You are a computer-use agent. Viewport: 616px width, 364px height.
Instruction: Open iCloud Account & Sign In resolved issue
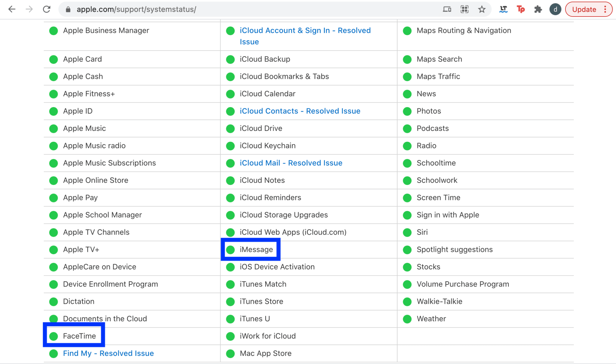point(305,31)
